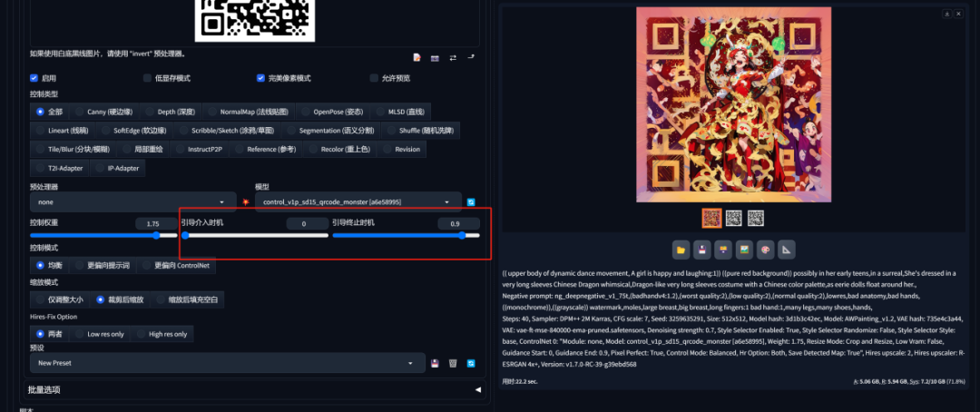Select SoftEdge (软边缘) control type
The image size is (980, 412).
point(134,131)
